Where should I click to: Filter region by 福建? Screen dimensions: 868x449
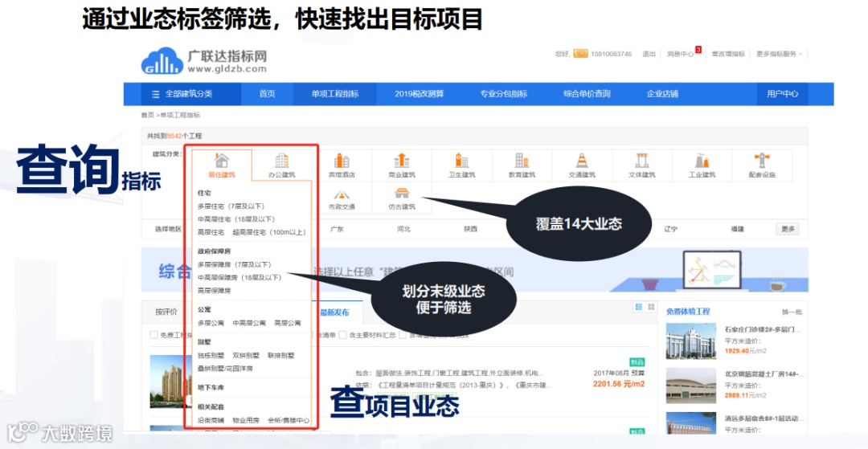tap(738, 229)
